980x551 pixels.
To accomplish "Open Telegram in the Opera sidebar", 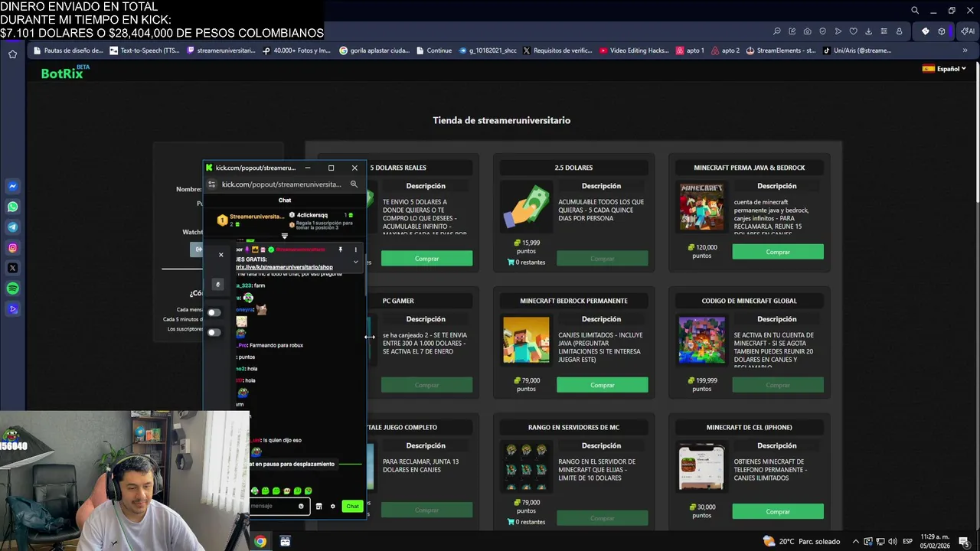I will coord(13,227).
